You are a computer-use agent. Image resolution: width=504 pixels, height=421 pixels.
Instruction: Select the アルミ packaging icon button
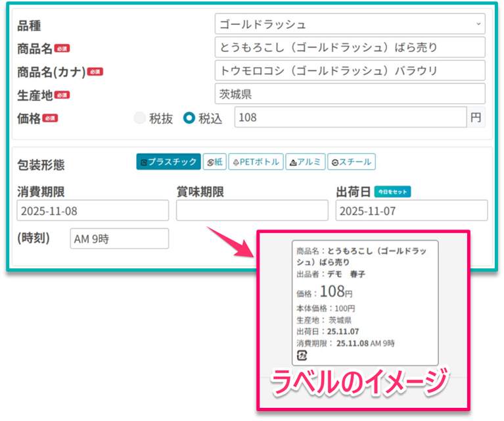tap(305, 162)
